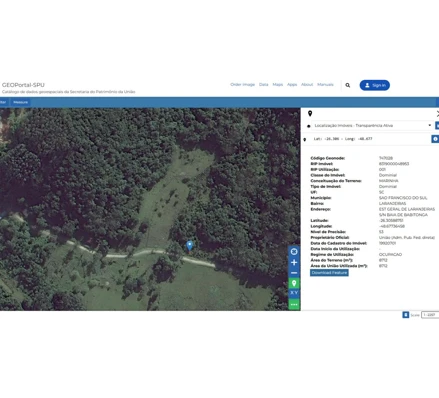Click the Sign in button
Viewport: 439px width, 398px height.
375,85
